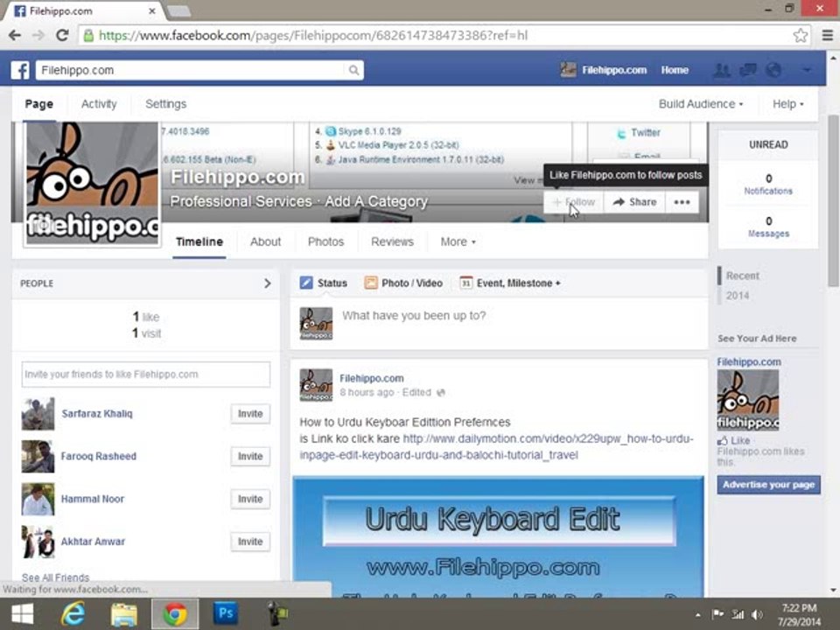Invite Sarfaraz Khaliq
840x630 pixels.
coord(250,414)
